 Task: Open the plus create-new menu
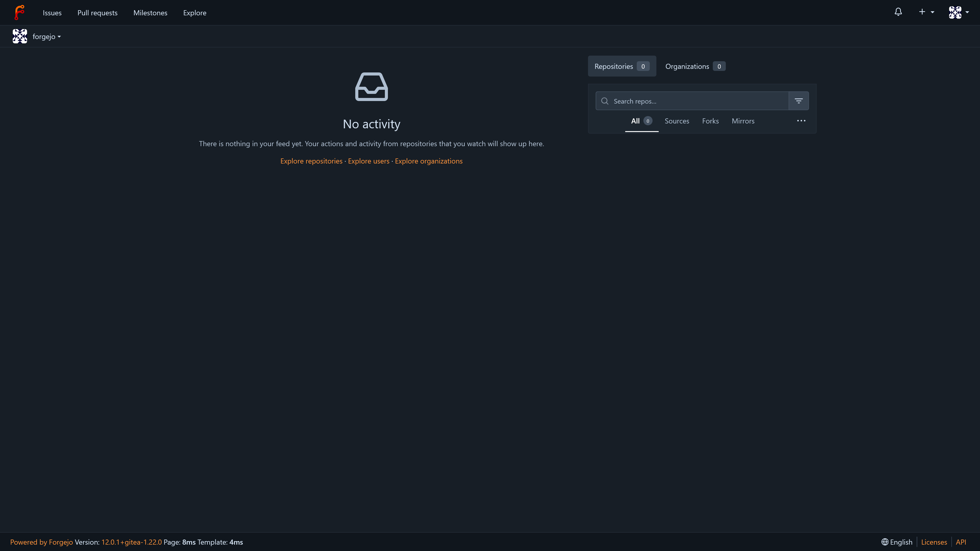point(926,12)
